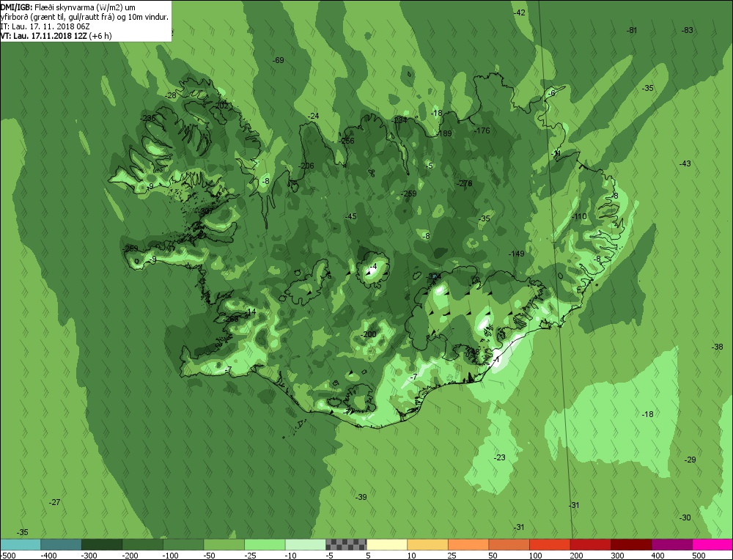Click the '-24' map value
Viewport: 733px width, 560px height.
[x=313, y=116]
